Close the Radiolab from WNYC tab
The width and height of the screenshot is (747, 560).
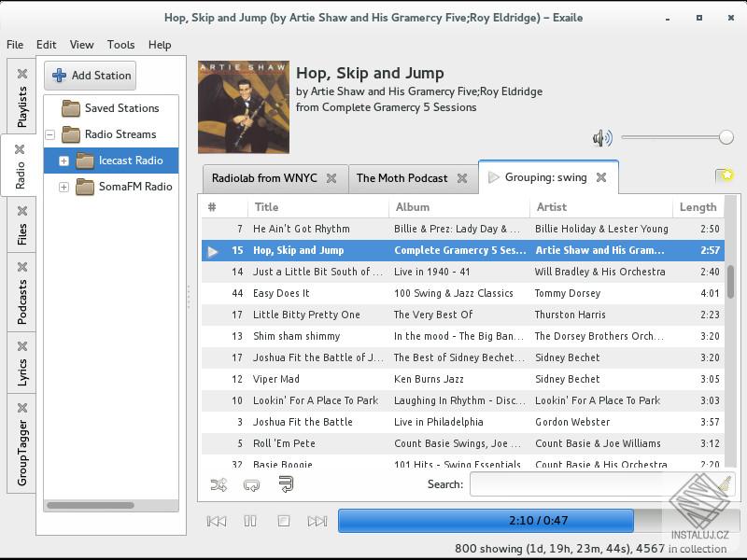tap(331, 178)
